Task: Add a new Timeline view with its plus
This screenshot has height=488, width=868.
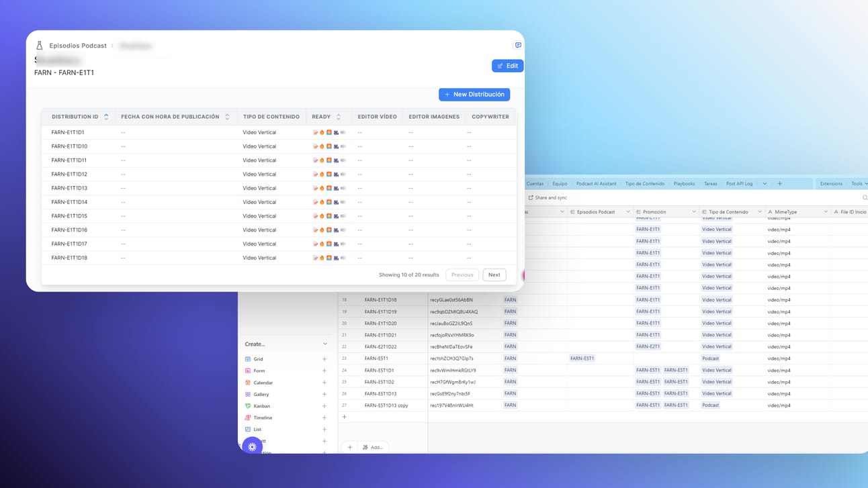Action: [x=324, y=418]
